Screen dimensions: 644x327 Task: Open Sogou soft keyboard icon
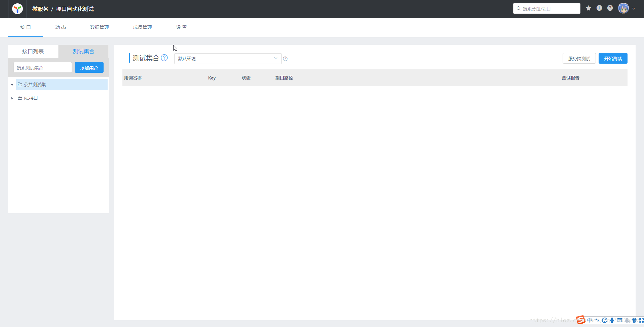click(x=619, y=320)
